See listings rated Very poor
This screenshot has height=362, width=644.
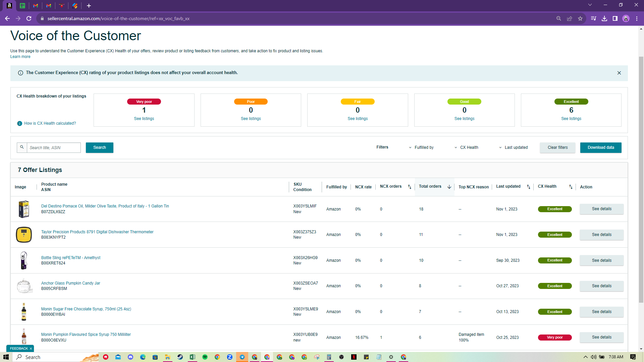[144, 119]
